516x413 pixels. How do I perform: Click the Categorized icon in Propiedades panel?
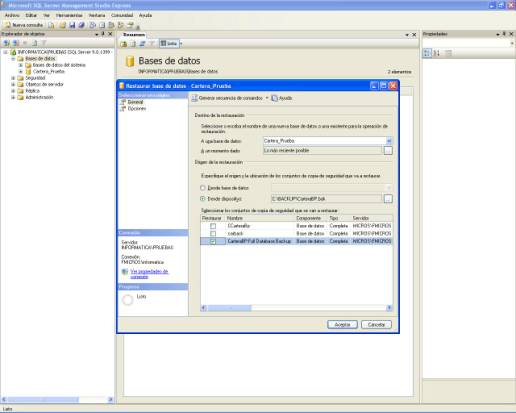[x=427, y=53]
